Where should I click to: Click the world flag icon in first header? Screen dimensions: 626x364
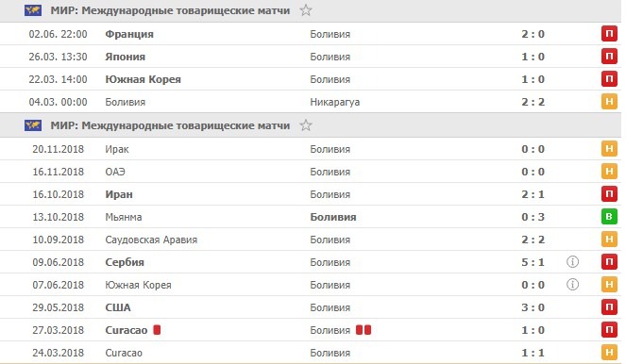pos(33,10)
